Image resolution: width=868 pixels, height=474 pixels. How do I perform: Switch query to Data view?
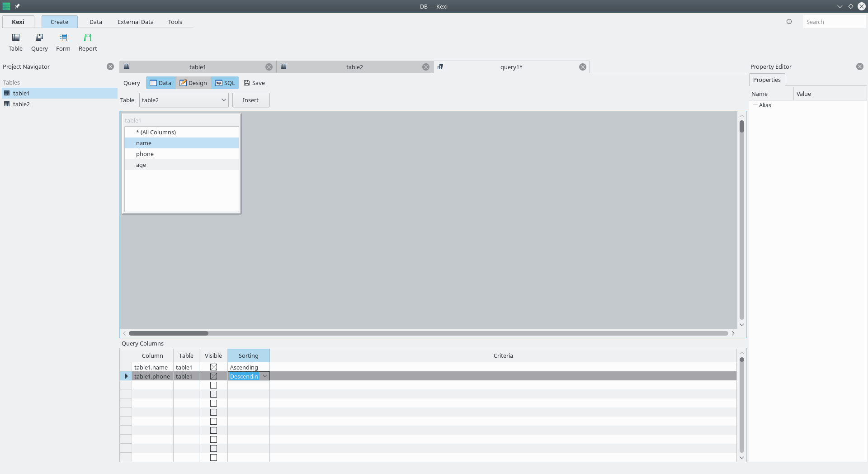click(x=160, y=83)
